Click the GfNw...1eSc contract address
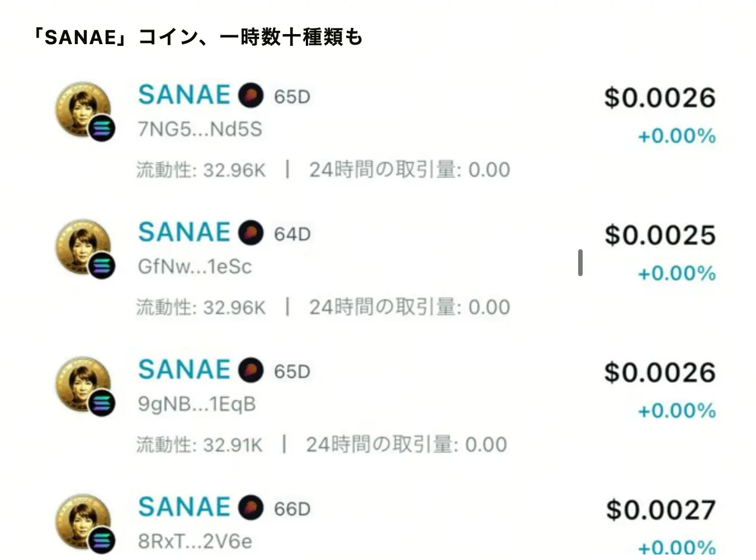The width and height of the screenshot is (756, 560). [195, 267]
